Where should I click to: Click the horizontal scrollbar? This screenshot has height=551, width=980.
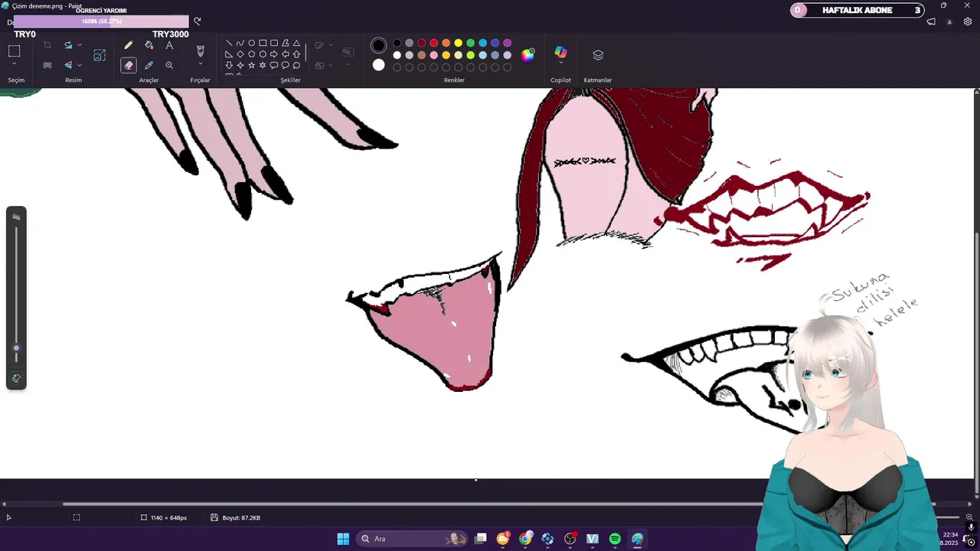pos(498,504)
